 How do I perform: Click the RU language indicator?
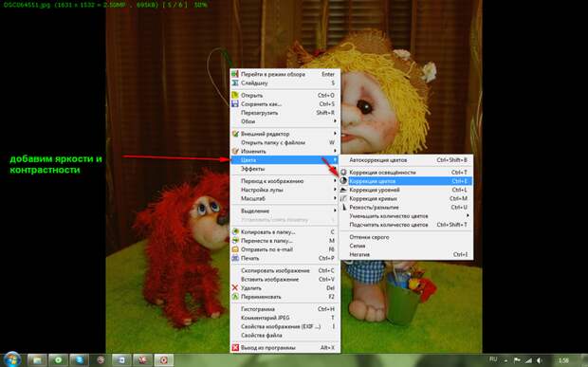pyautogui.click(x=493, y=359)
